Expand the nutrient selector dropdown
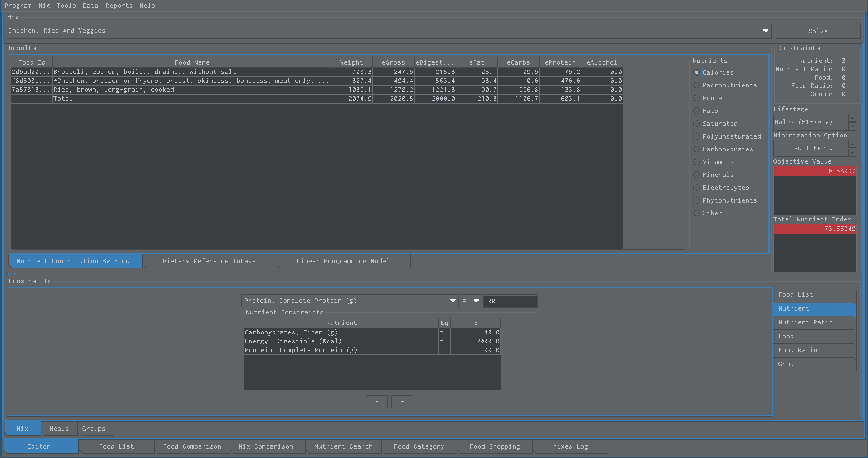The height and width of the screenshot is (458, 868). pyautogui.click(x=453, y=301)
